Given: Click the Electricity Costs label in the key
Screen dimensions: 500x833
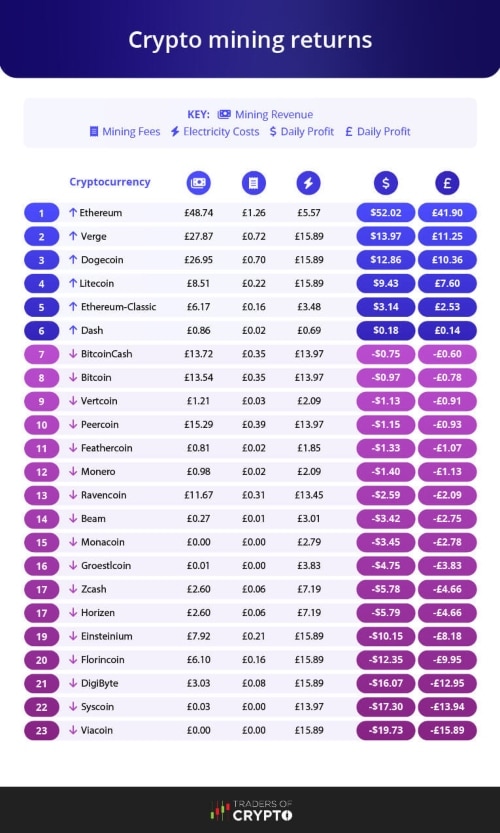Looking at the screenshot, I should (221, 132).
